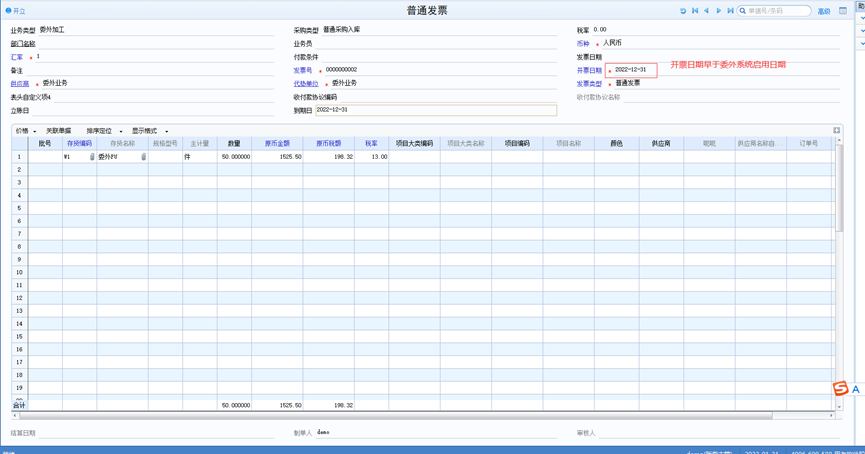865x454 pixels.
Task: Click the 数量 column header
Action: (x=234, y=143)
